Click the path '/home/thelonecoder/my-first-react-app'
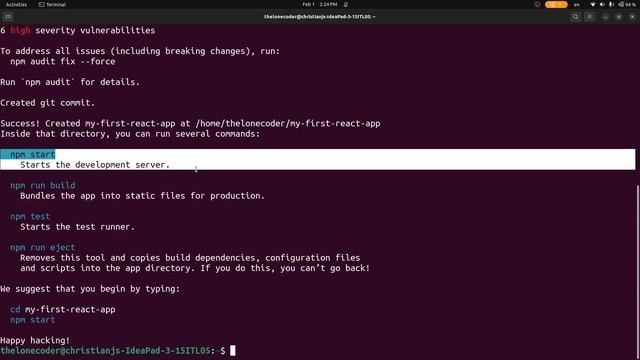Viewport: 640px width, 360px height. coord(288,123)
